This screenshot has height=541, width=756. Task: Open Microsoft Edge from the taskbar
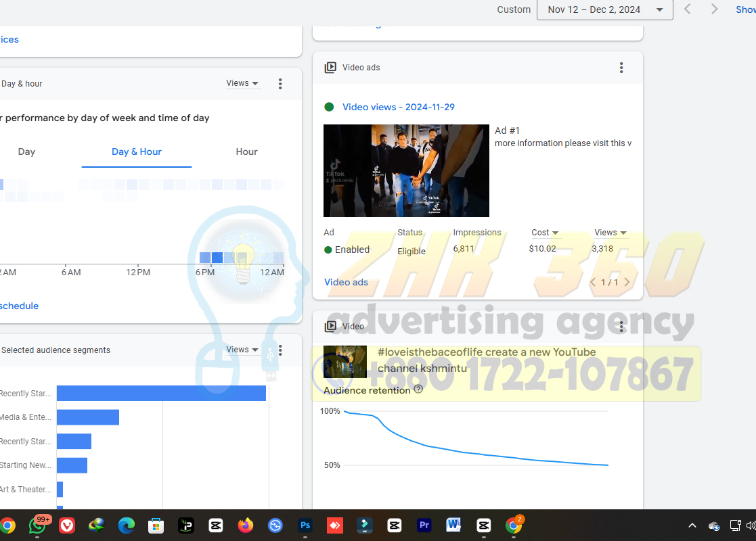127,525
